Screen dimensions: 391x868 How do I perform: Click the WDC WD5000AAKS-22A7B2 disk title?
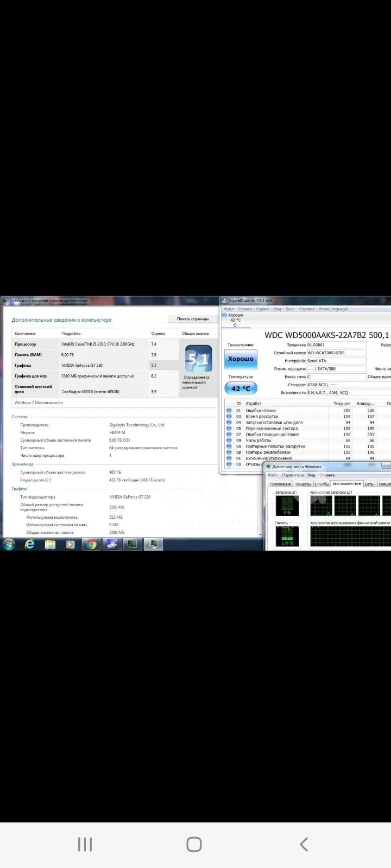(327, 335)
